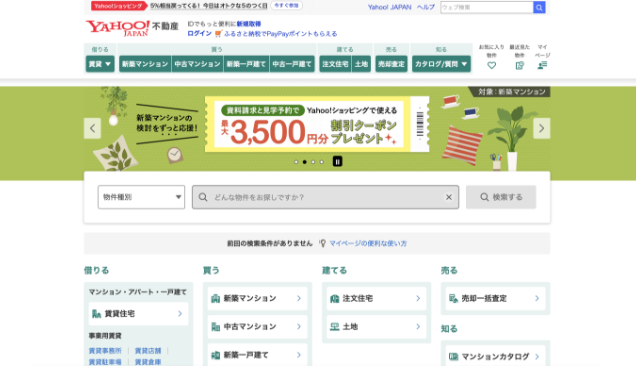
Task: Pause the banner carousel
Action: [337, 161]
